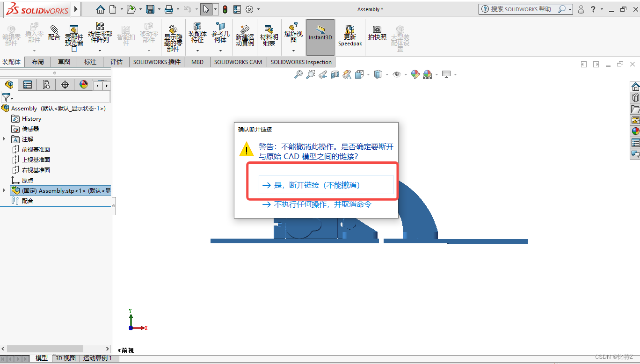This screenshot has height=364, width=640.
Task: Click the 搜索 SOLIDWORKS 帮助 search field
Action: tap(522, 9)
